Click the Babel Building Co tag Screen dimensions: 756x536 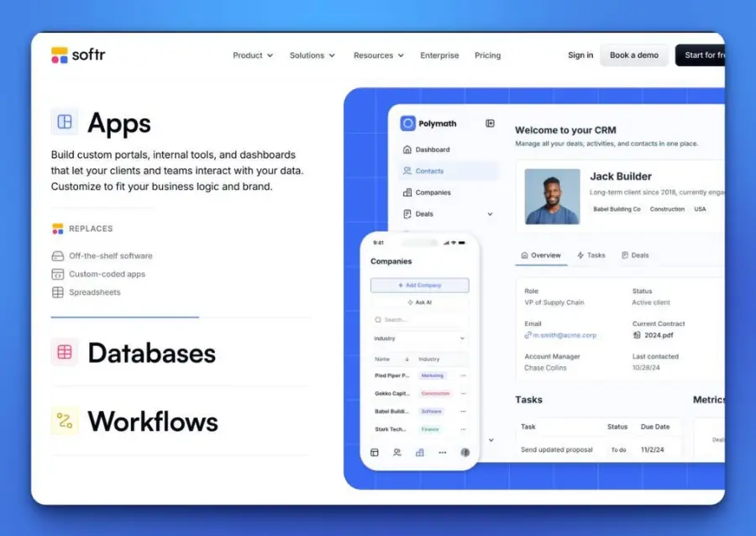pyautogui.click(x=617, y=209)
